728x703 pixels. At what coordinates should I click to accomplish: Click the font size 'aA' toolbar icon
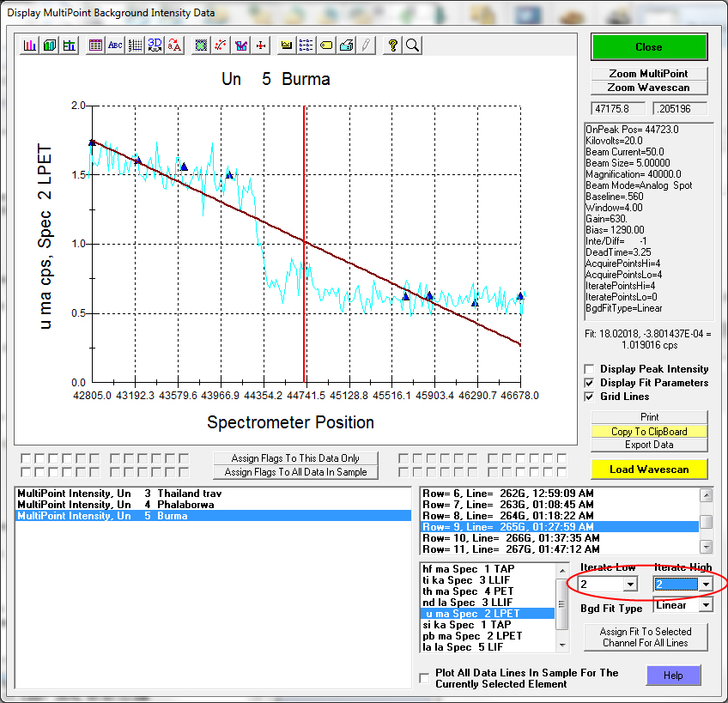(x=174, y=45)
